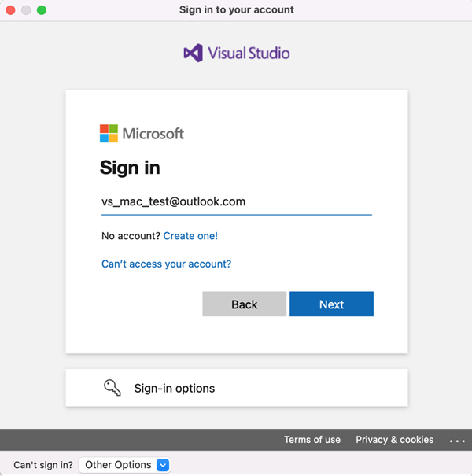
Task: Click the Sign in heading text
Action: click(x=130, y=168)
